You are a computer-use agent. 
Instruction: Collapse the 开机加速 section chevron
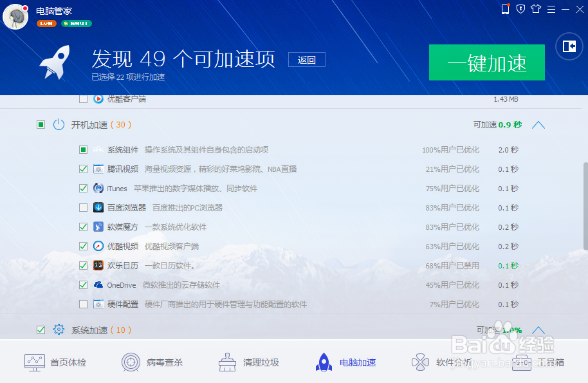click(x=538, y=125)
